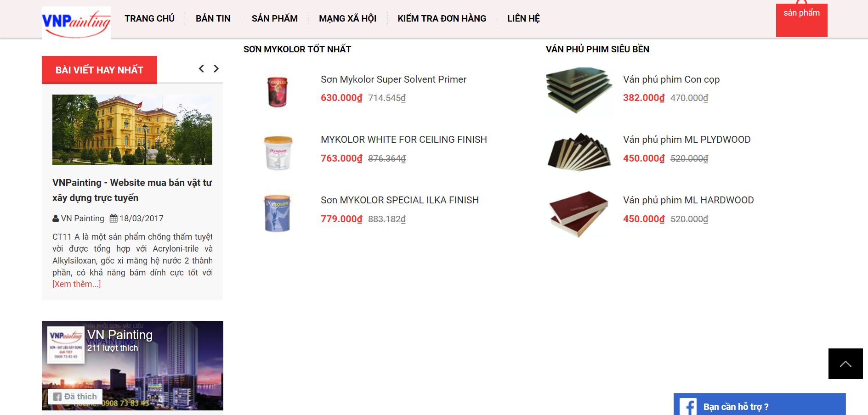Click the calendar icon beside 18/03/2017
868x415 pixels.
[x=113, y=219]
